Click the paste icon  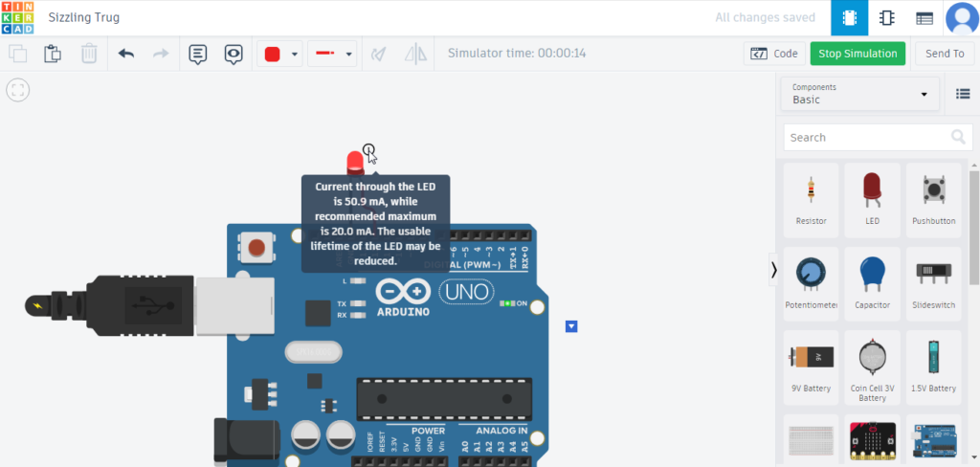(53, 54)
